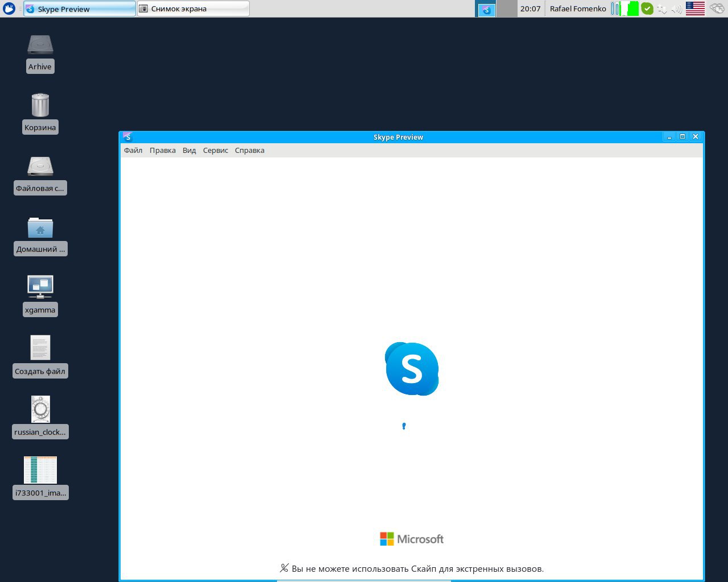This screenshot has height=582, width=728.
Task: Click the green checkmark status tray icon
Action: click(x=647, y=9)
